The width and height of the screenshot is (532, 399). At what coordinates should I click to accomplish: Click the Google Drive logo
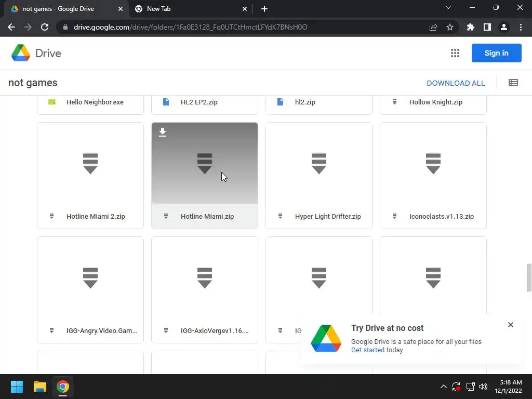(36, 54)
